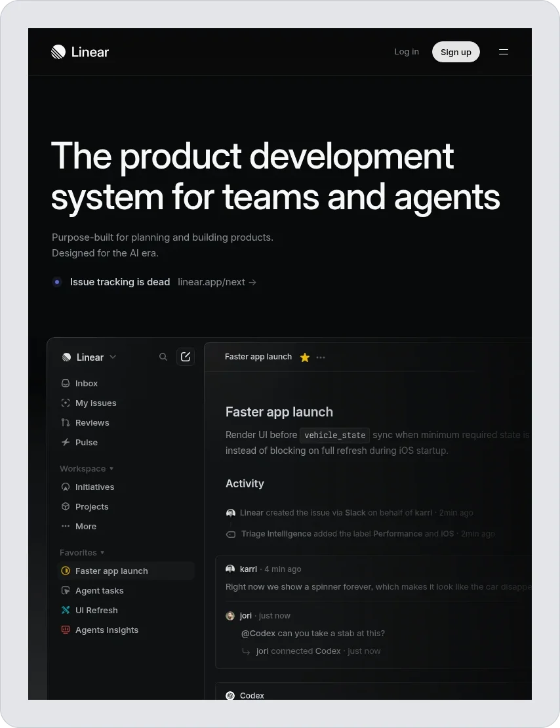Click jori's avatar in the comment

click(230, 616)
